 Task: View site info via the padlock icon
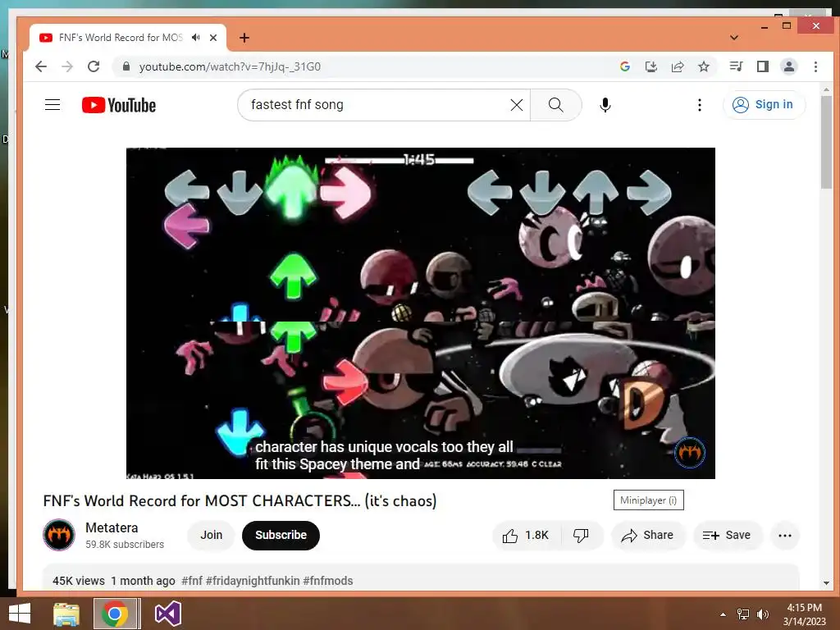126,66
